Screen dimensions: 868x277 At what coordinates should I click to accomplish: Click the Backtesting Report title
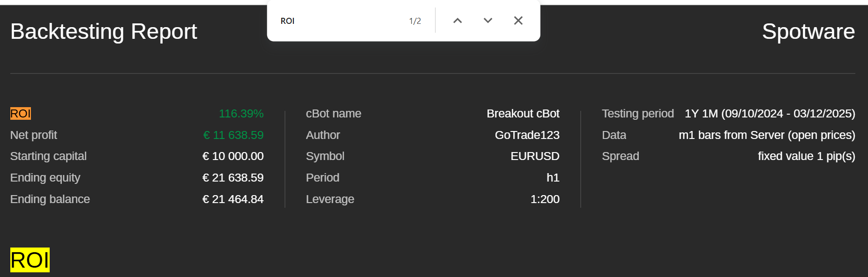pyautogui.click(x=104, y=32)
